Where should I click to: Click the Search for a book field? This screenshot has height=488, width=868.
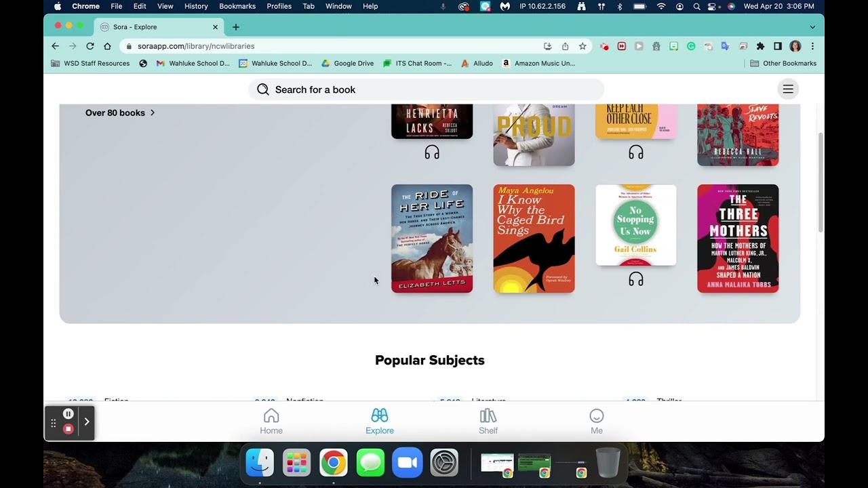coord(427,89)
